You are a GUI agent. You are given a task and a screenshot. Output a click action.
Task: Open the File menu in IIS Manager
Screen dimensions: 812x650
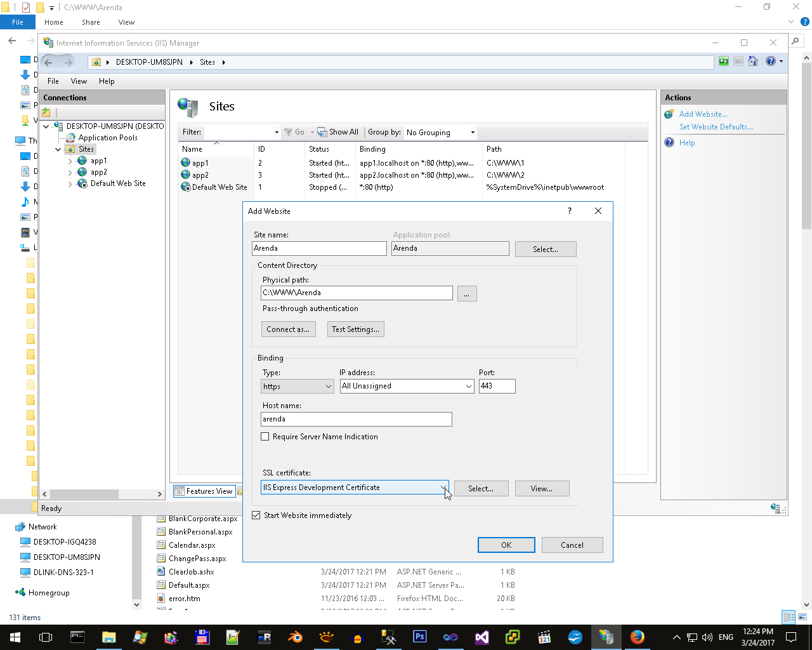(x=53, y=81)
